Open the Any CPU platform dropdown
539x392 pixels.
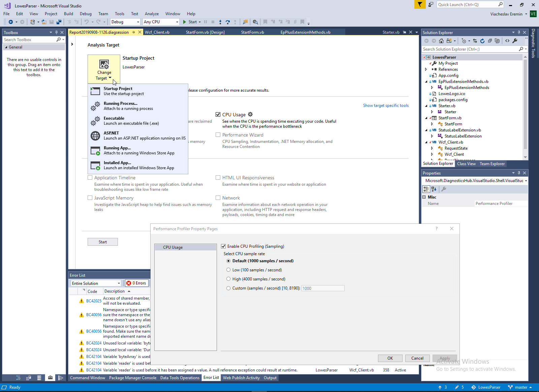pyautogui.click(x=161, y=22)
